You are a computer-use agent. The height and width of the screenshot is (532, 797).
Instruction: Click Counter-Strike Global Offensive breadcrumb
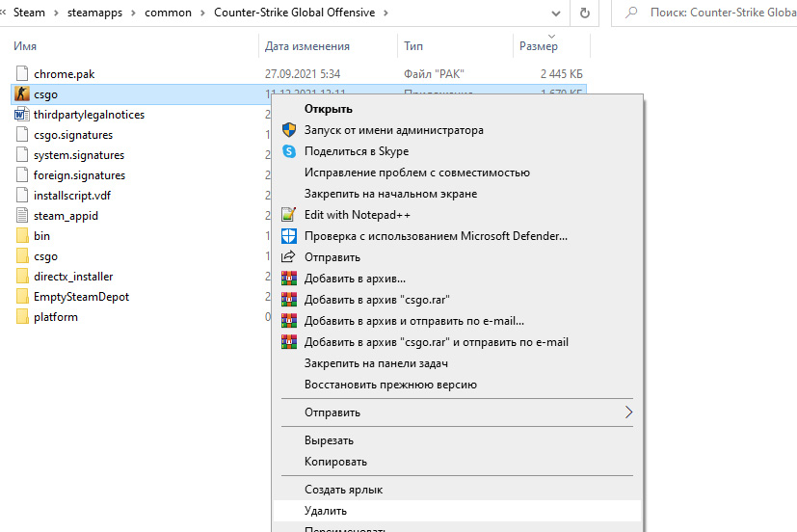point(294,13)
